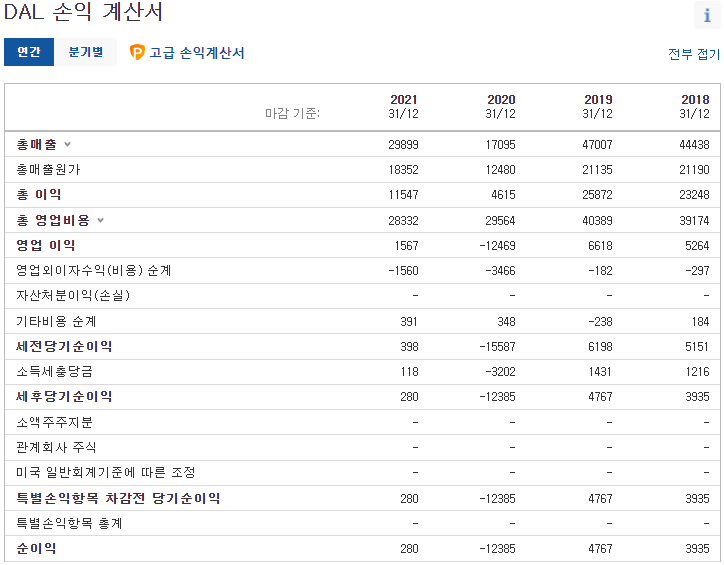Click pre-tax income value -15587
724x565 pixels.
497,347
